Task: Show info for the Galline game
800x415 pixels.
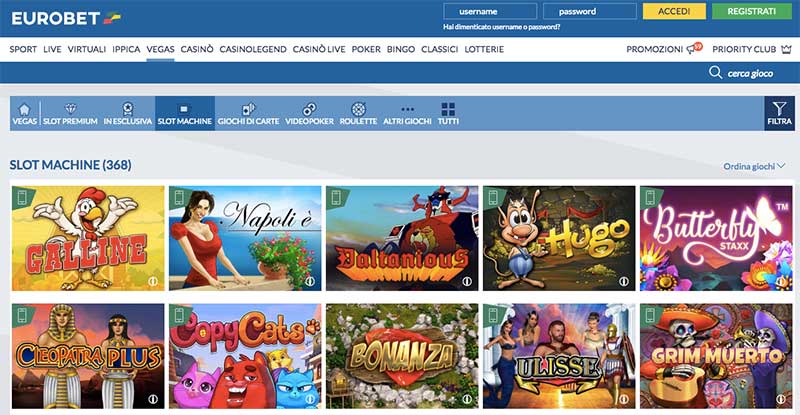Action: pyautogui.click(x=152, y=281)
